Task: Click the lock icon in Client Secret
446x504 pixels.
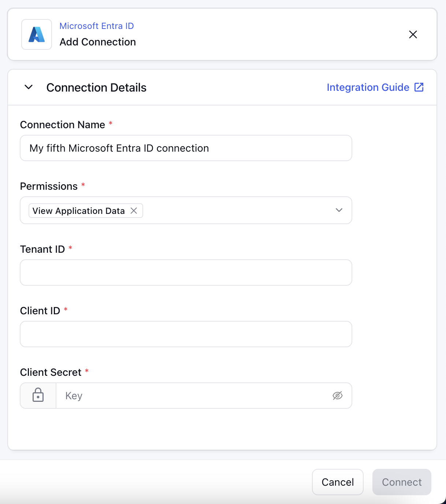Action: 38,396
